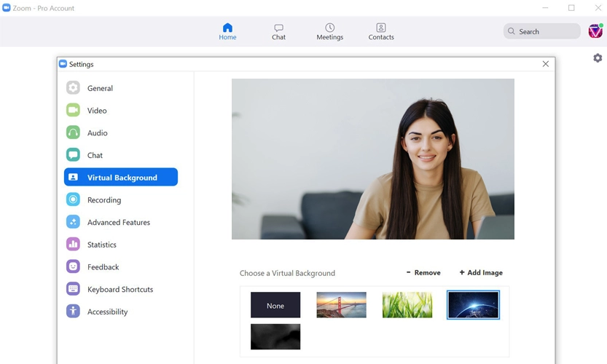Open the profile avatar menu
This screenshot has width=607, height=364.
point(595,31)
